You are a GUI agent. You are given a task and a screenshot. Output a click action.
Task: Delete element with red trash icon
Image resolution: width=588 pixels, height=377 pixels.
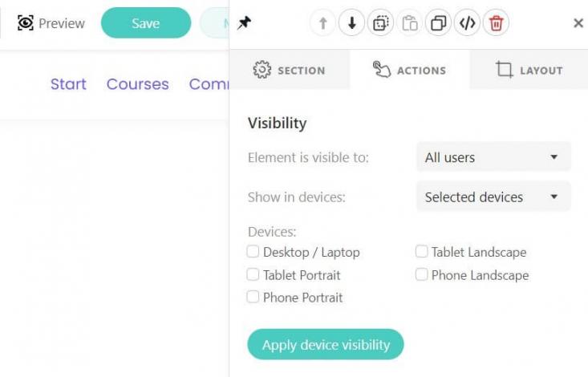[x=496, y=23]
